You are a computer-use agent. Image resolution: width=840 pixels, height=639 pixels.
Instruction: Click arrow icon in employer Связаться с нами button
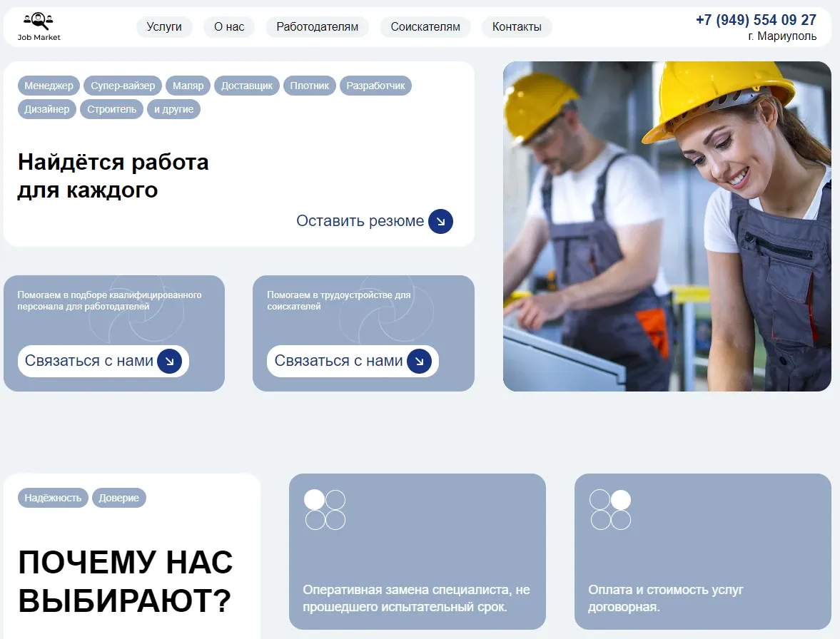169,362
